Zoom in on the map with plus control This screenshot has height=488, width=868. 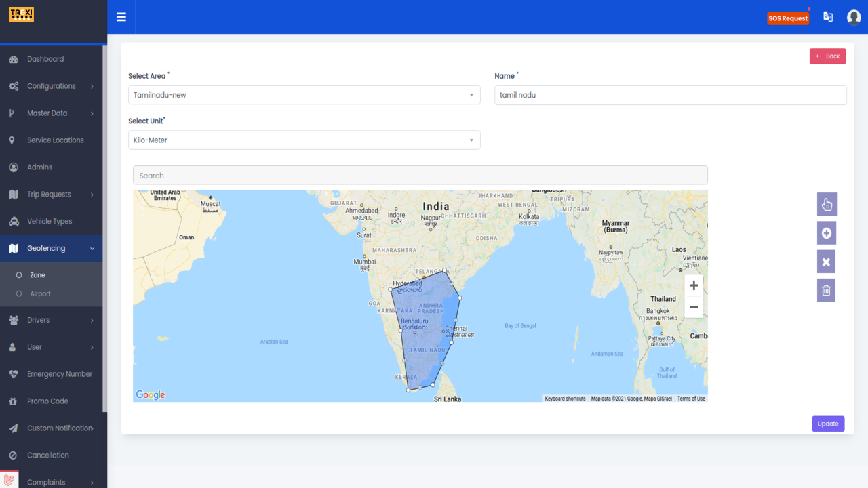pyautogui.click(x=693, y=285)
